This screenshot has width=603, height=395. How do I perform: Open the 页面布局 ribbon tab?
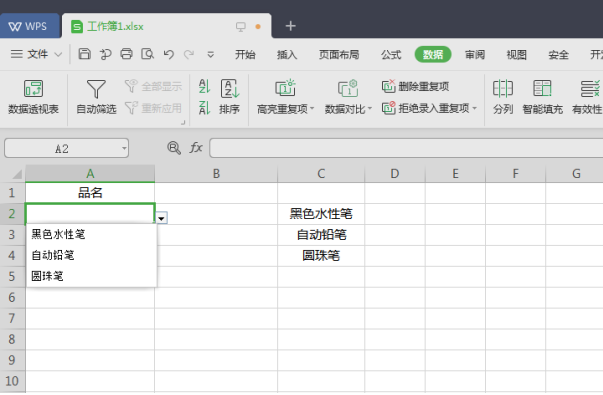pyautogui.click(x=339, y=55)
